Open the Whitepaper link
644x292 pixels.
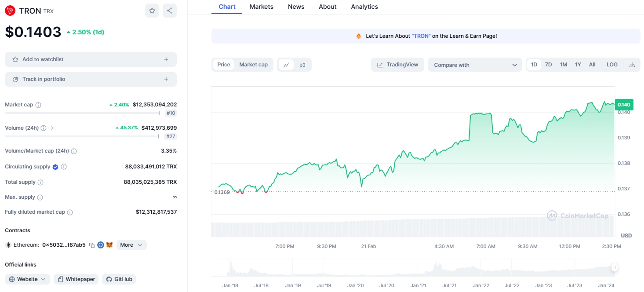[76, 279]
